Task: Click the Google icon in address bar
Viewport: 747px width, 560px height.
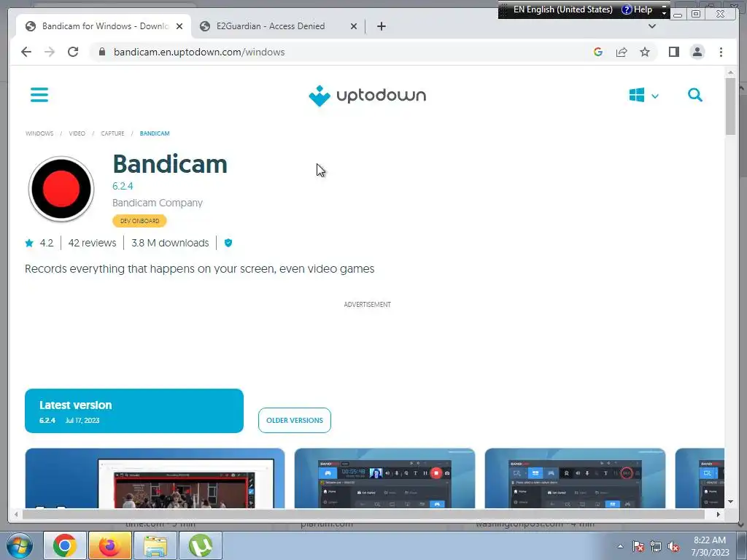Action: tap(598, 52)
